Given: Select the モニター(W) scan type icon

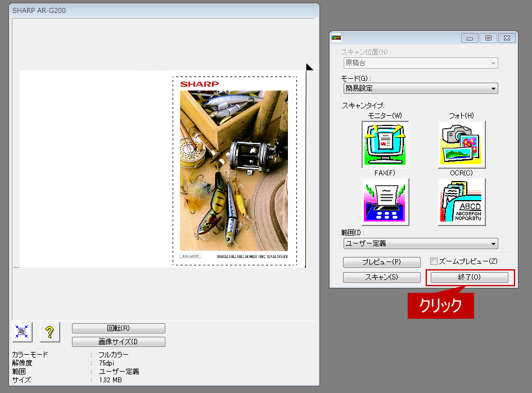Looking at the screenshot, I should (x=385, y=144).
